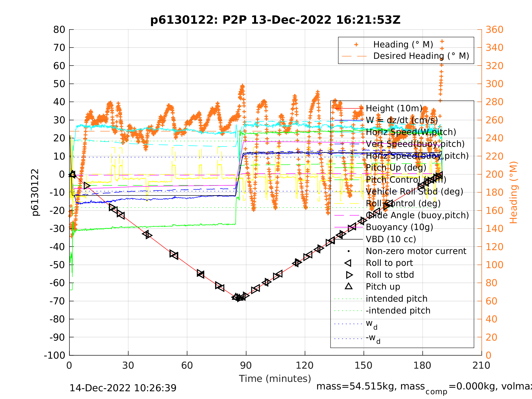Select the 'Buoyancy (10g)' legend label
This screenshot has height=399, width=532.
(x=399, y=227)
